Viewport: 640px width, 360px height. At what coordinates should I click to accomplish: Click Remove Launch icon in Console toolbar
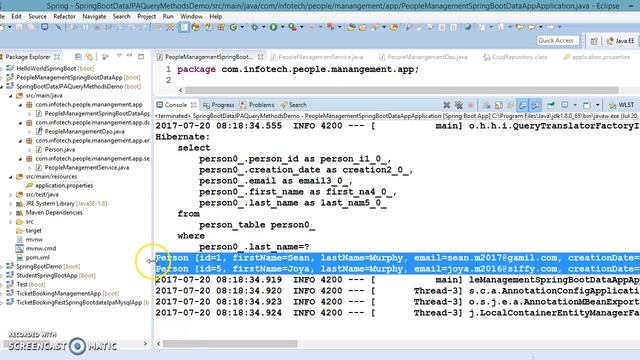click(x=447, y=105)
